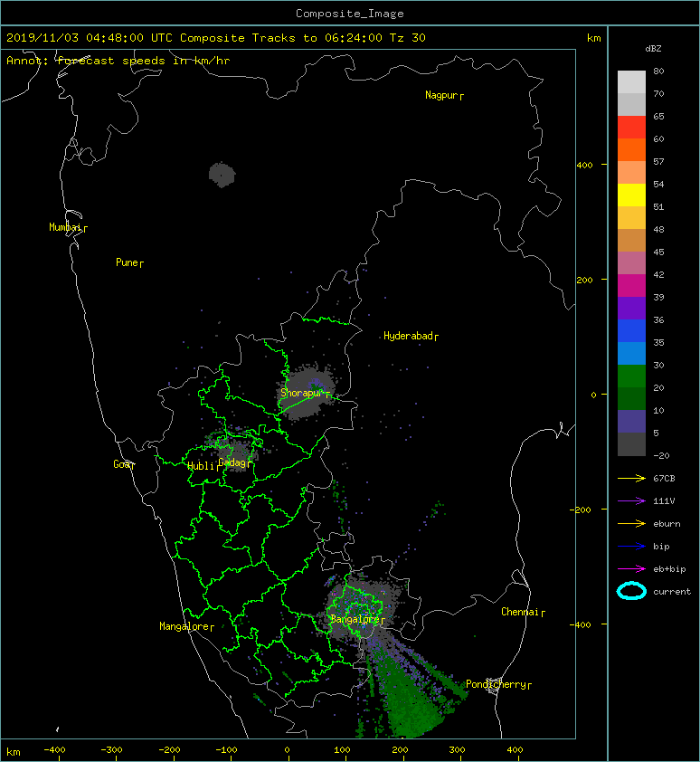Image resolution: width=700 pixels, height=762 pixels.
Task: Click the light gray 70-80 dBZ swatch
Action: [631, 81]
